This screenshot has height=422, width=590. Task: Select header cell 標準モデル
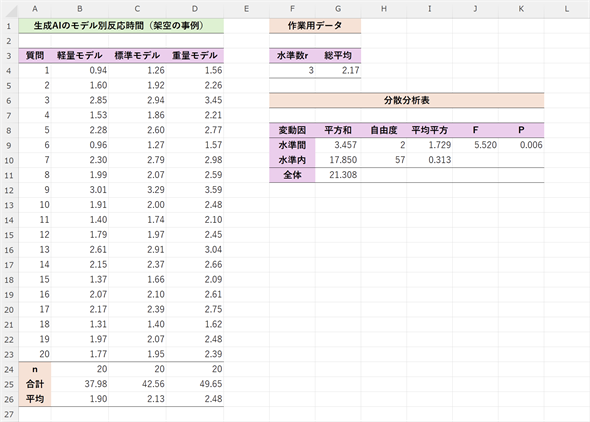point(137,56)
